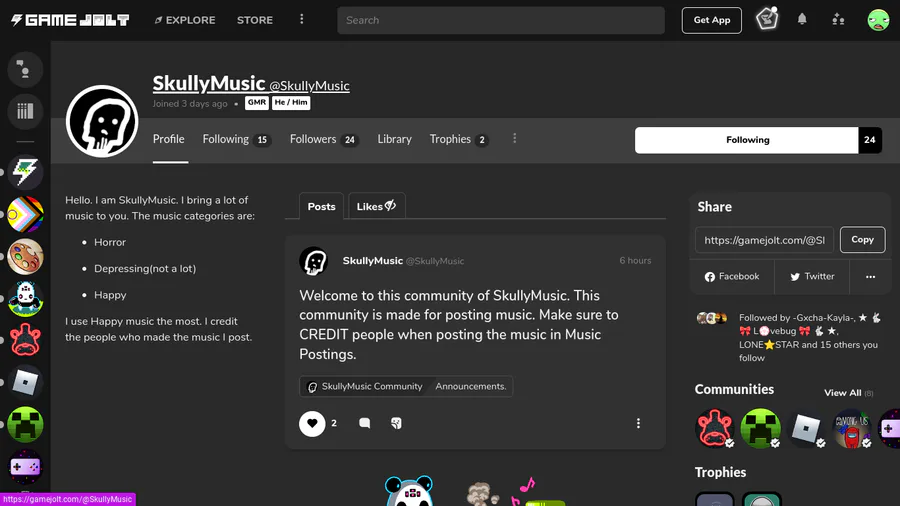Click the SkullyMusic profile avatar
Screen dimensions: 900x506
[x=102, y=121]
